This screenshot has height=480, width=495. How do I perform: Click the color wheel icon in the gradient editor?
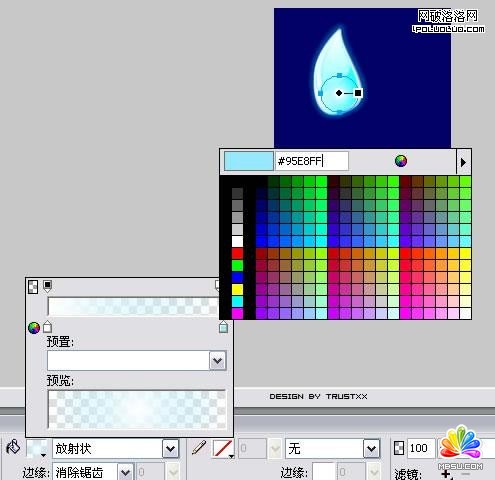pos(34,328)
